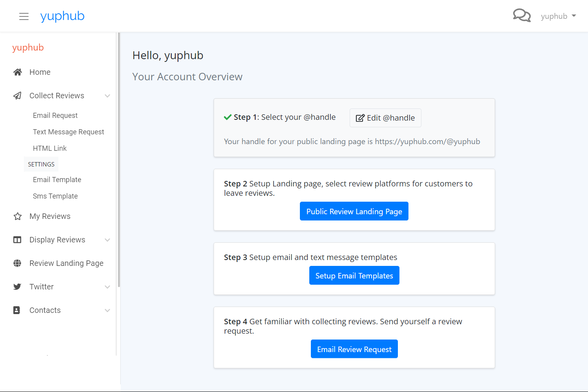588x392 pixels.
Task: Click the SETTINGS section label
Action: [x=41, y=164]
